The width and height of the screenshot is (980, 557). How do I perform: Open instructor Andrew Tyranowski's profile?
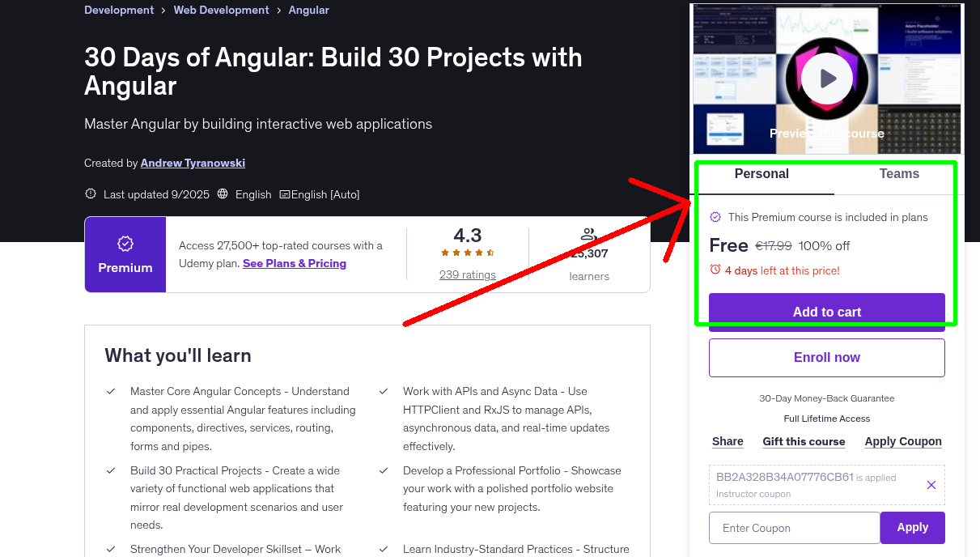193,163
